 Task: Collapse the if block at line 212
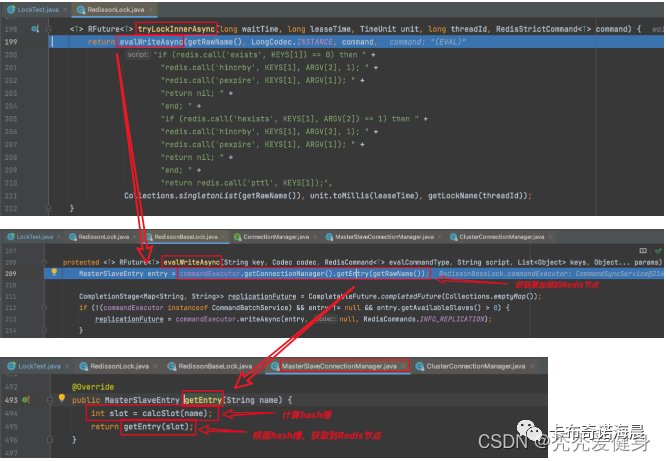44,308
